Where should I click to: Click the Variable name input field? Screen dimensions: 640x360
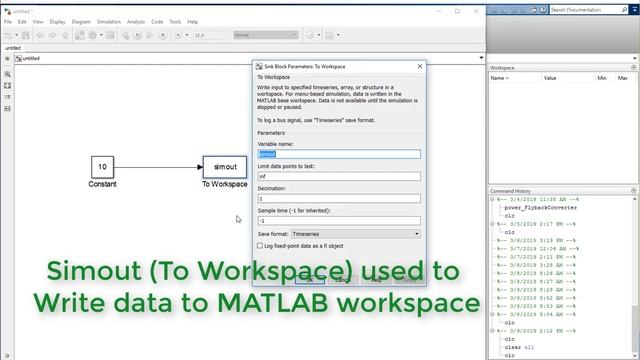(x=339, y=154)
